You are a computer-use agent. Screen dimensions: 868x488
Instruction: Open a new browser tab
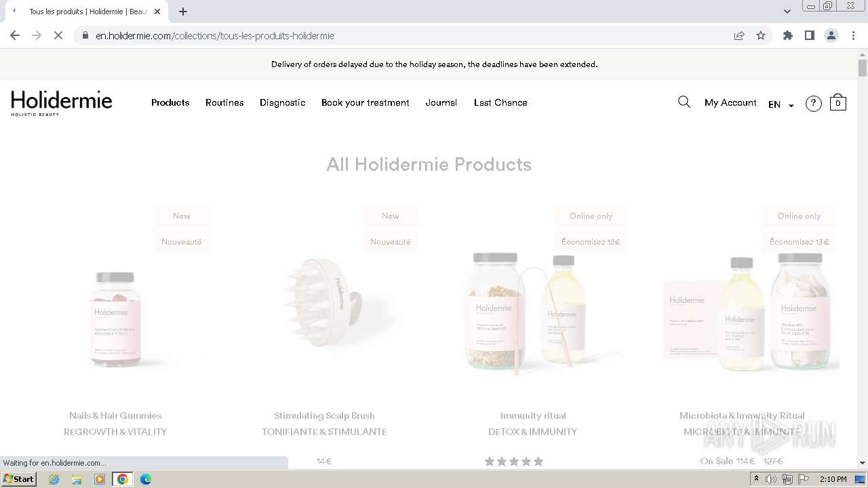183,12
